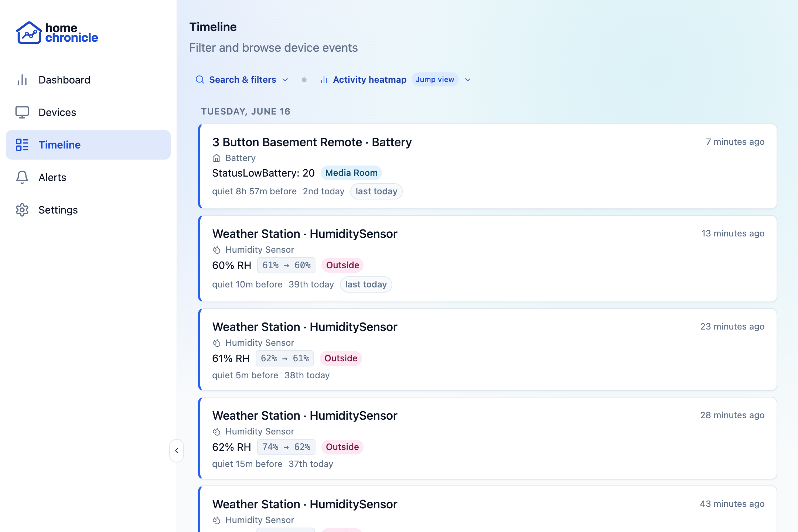Click Outside tag in 61% RH card
Image resolution: width=798 pixels, height=532 pixels.
coord(341,358)
